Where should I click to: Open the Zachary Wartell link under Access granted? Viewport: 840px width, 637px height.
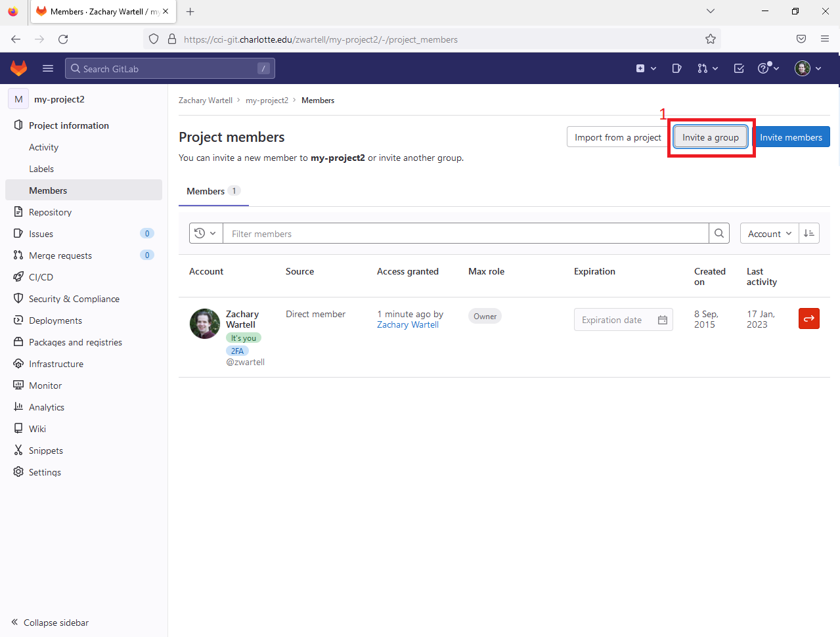(407, 324)
